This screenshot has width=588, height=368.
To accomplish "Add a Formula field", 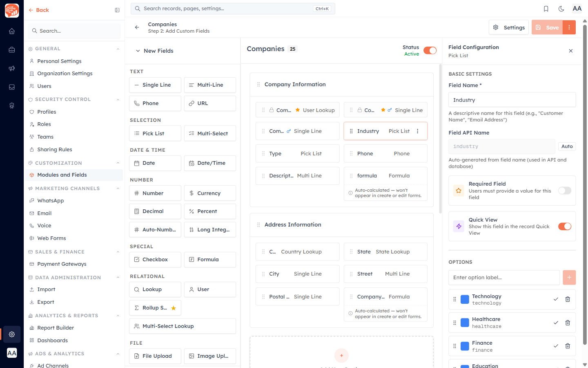I will pos(210,260).
